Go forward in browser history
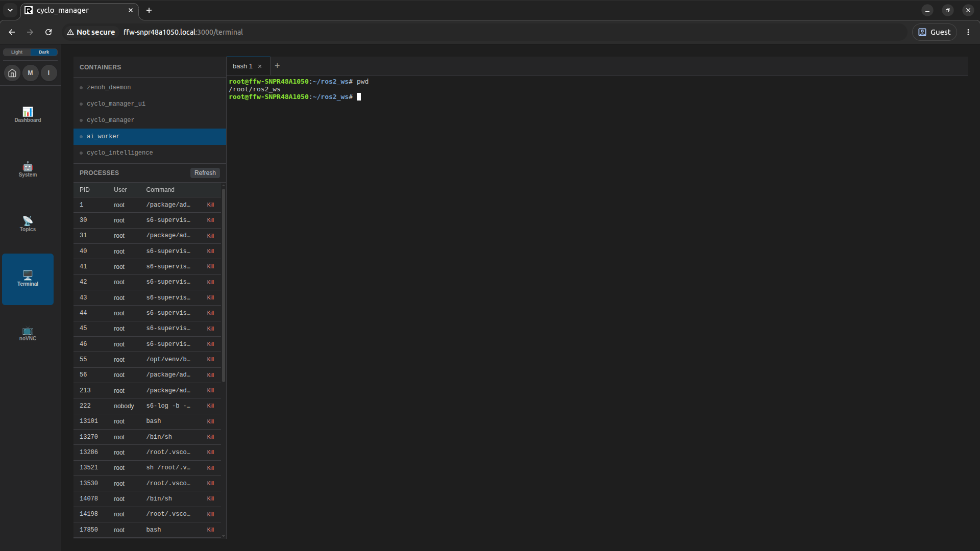Image resolution: width=980 pixels, height=551 pixels. 30,32
